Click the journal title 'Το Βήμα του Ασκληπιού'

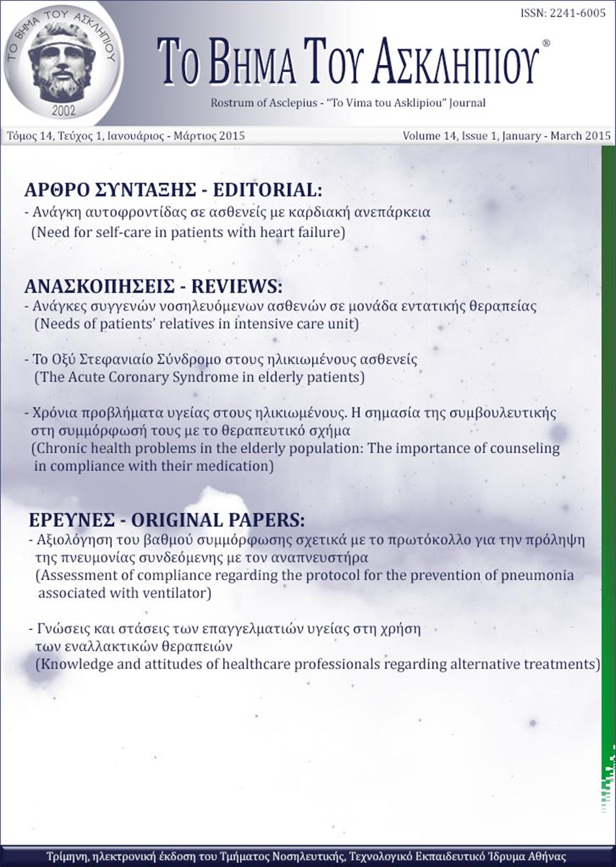[349, 63]
